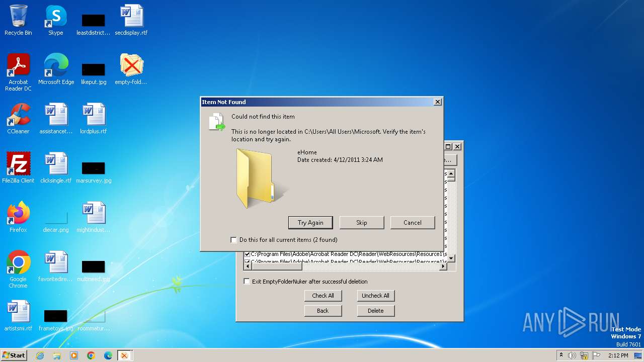Screen dimensions: 644x362
Task: Switch to EmptyFolderNuker taskbar button
Action: (x=124, y=355)
